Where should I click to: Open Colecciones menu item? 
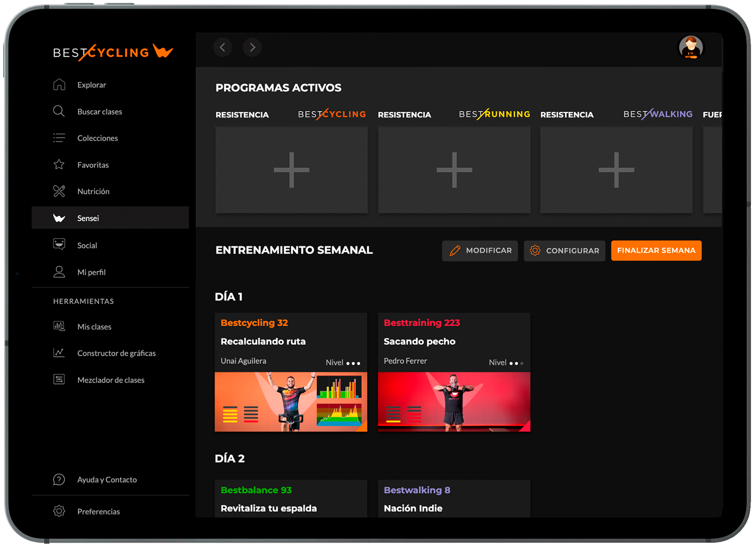click(x=97, y=138)
